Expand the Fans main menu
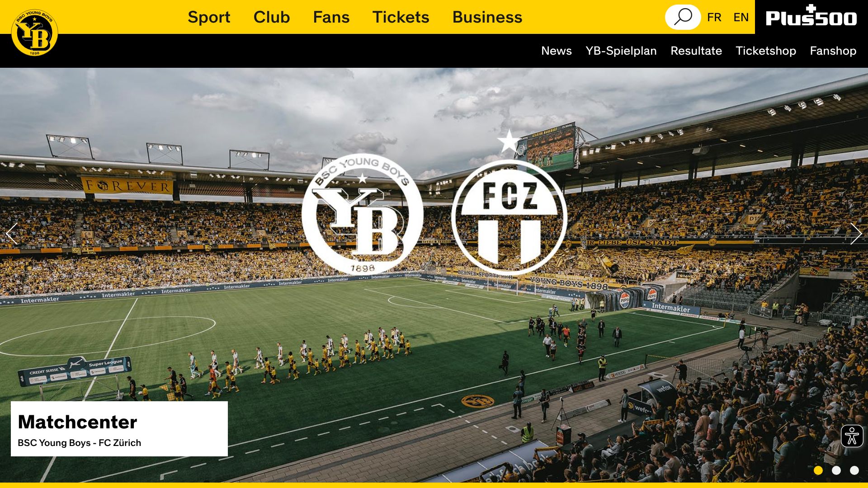868x488 pixels. point(331,17)
